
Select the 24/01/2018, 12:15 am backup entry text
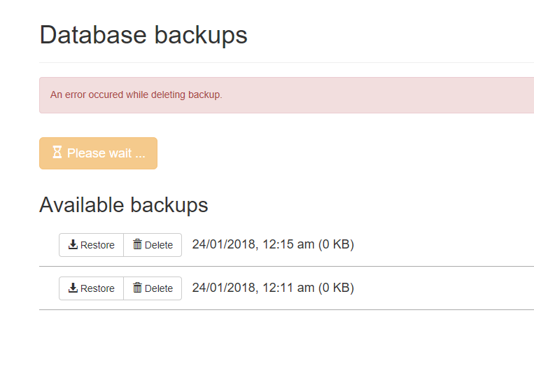[273, 244]
